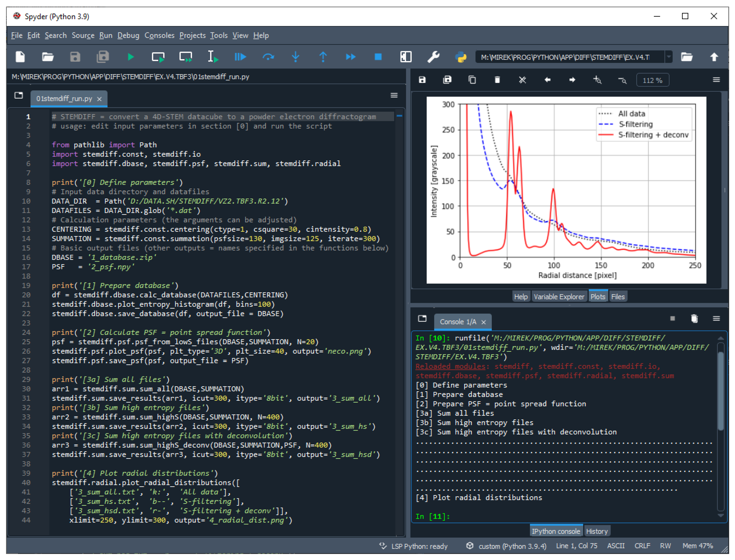Close the 01stemdiff_run.py editor tab
This screenshot has width=735, height=560.
pos(99,99)
